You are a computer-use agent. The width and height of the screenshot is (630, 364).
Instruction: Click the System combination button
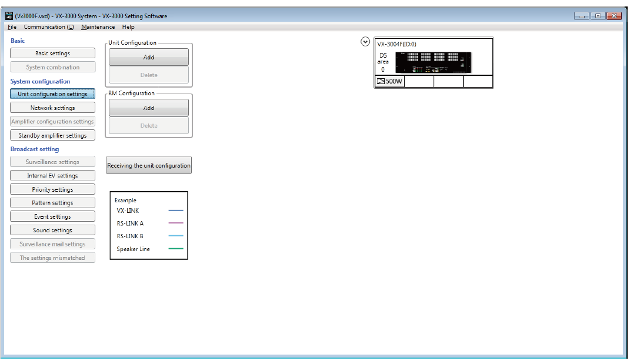[x=52, y=67]
